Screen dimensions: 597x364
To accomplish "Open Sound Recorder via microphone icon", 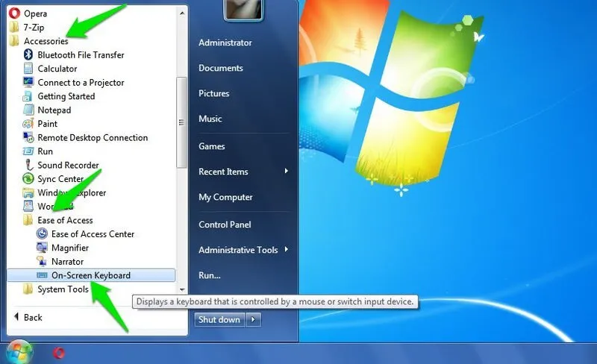I will click(x=28, y=166).
